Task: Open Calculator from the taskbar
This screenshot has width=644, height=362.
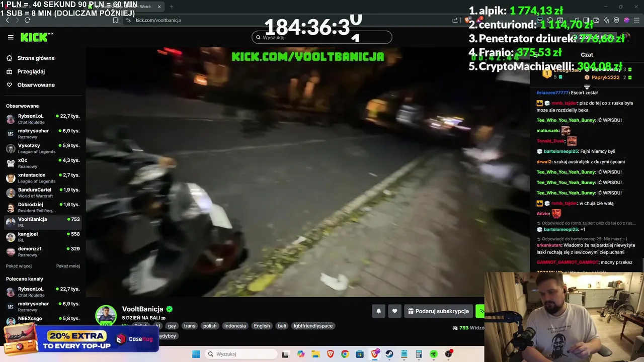Action: click(x=419, y=354)
